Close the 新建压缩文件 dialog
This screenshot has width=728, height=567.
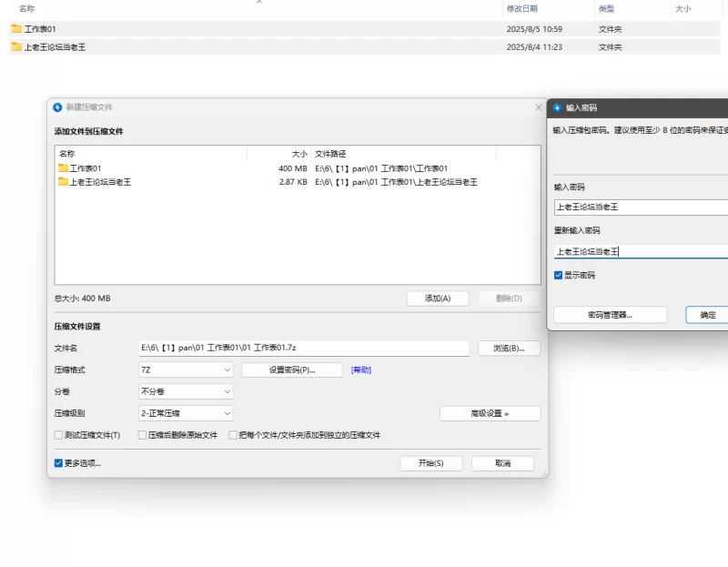(x=539, y=107)
